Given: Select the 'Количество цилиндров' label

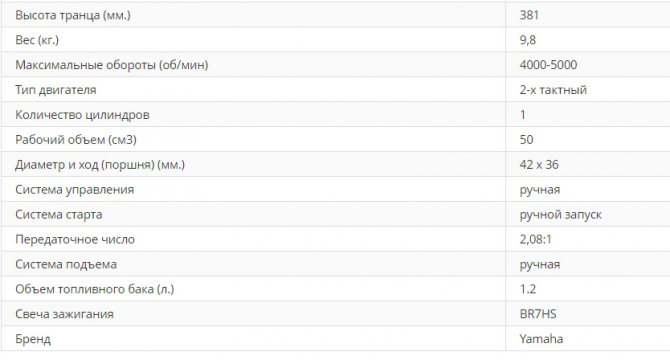Looking at the screenshot, I should (x=82, y=115).
